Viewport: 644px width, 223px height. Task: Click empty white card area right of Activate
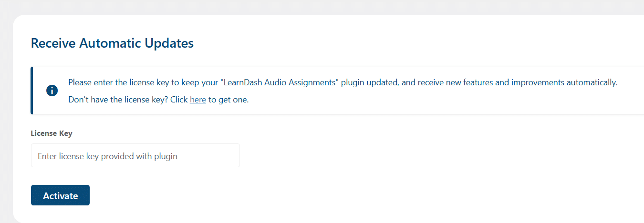(334, 195)
